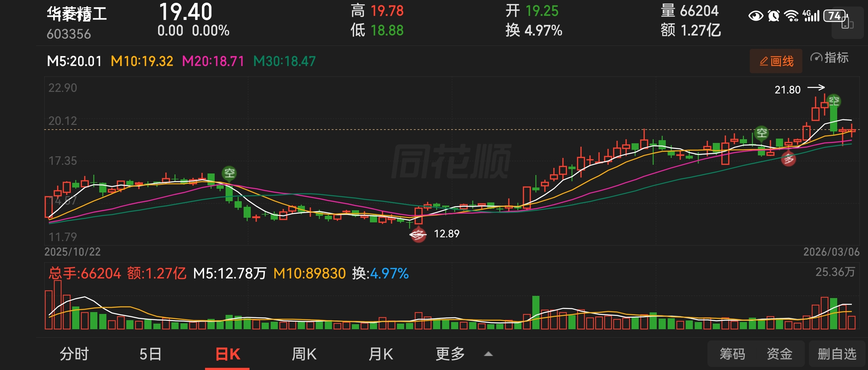The height and width of the screenshot is (370, 868).
Task: Open the 画线 drawing tool
Action: [x=776, y=61]
